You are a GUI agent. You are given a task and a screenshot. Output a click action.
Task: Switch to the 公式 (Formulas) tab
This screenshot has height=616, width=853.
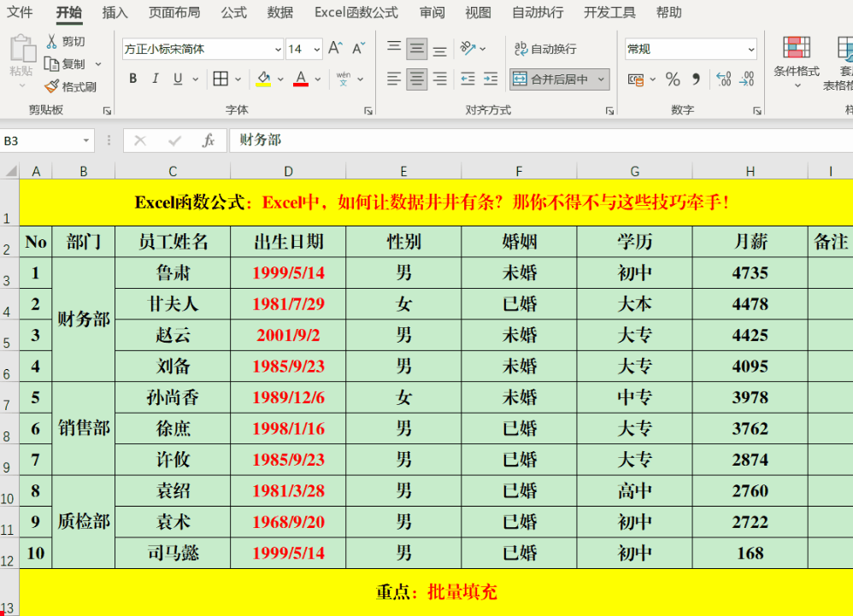coord(234,13)
